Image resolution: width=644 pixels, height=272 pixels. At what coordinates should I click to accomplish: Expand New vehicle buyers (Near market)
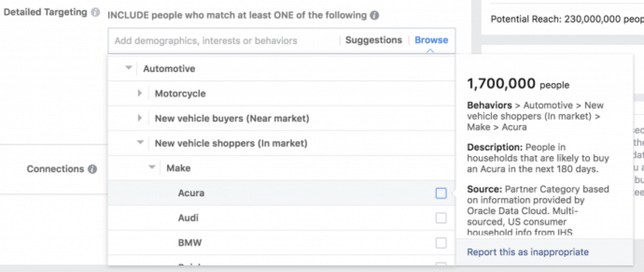pos(140,118)
